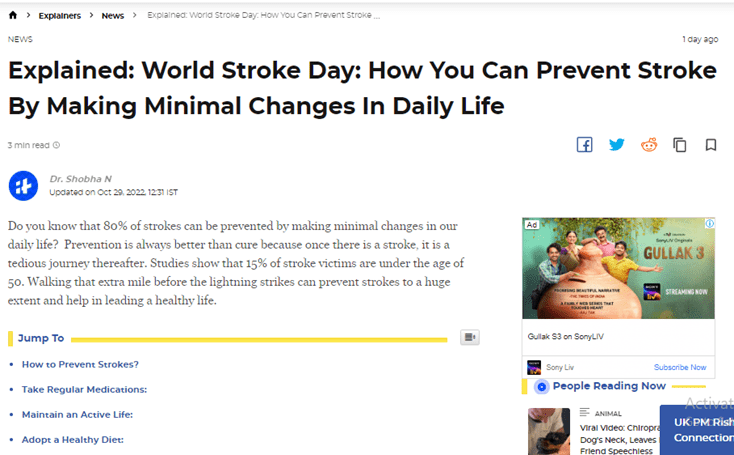734x455 pixels.
Task: Click Subscribe Now on Sony Liv ad
Action: 680,367
